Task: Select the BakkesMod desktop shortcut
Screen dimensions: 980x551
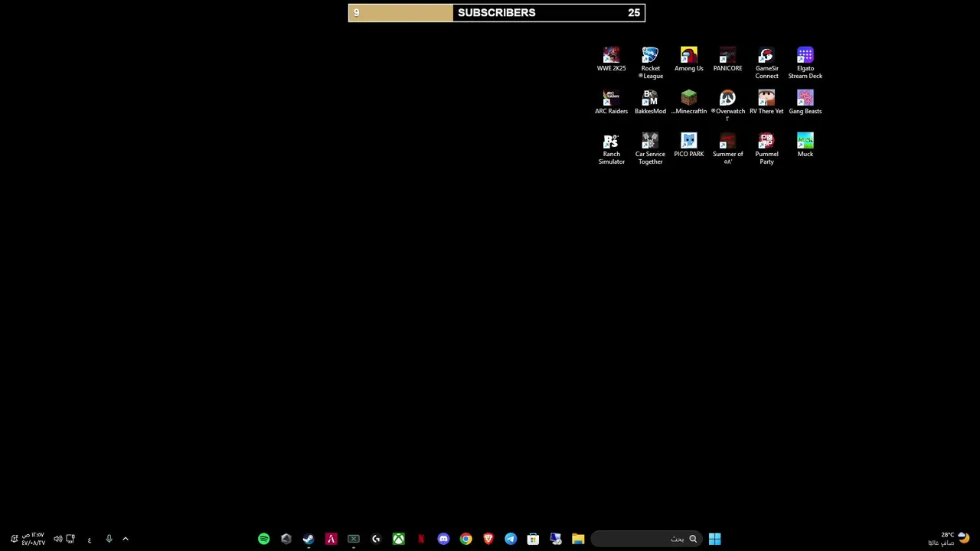Action: point(650,103)
